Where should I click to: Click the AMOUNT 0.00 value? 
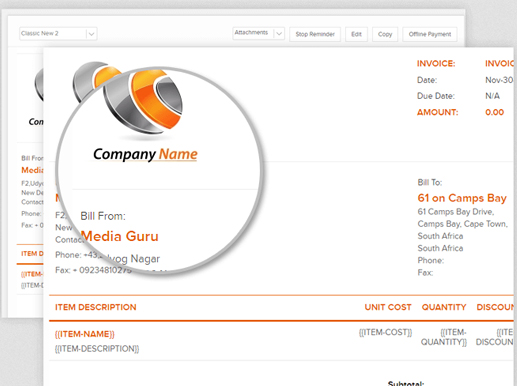pos(494,112)
